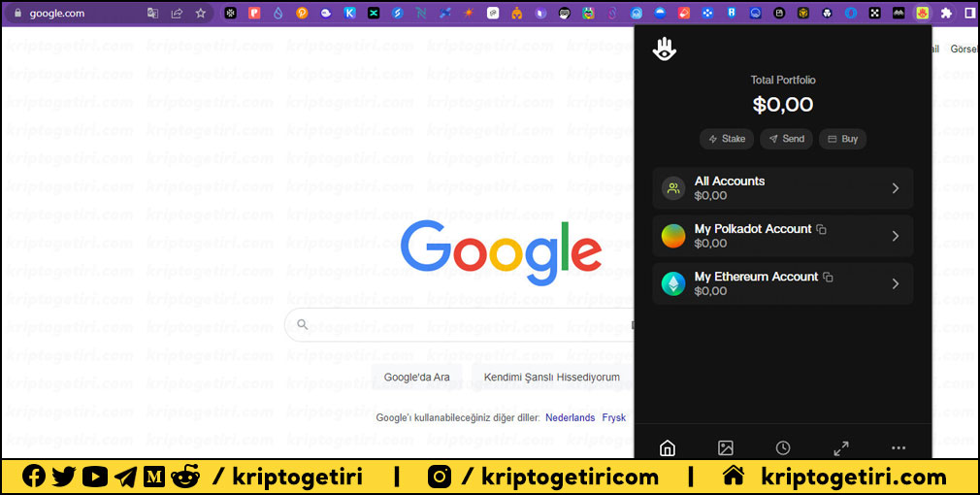
Task: Click Kendimi Şanslı Hissediyorum button
Action: (x=552, y=377)
